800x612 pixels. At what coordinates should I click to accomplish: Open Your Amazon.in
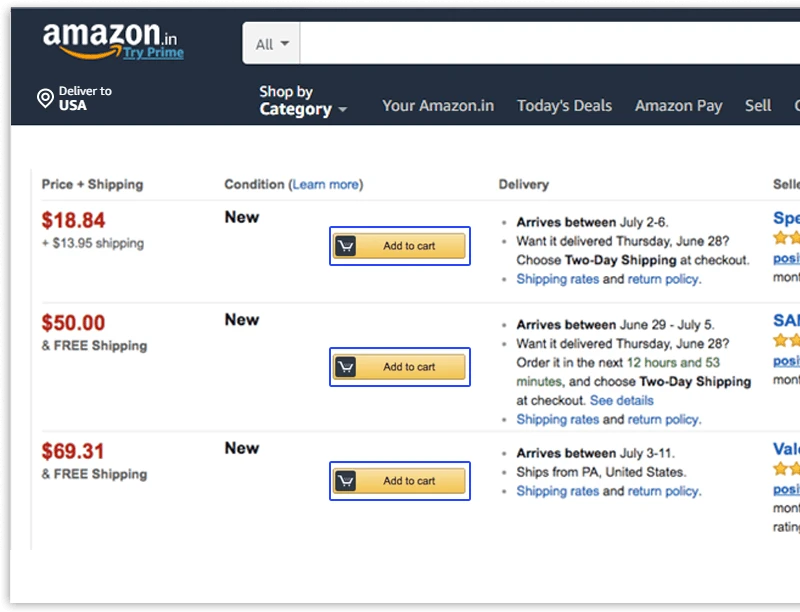click(439, 104)
